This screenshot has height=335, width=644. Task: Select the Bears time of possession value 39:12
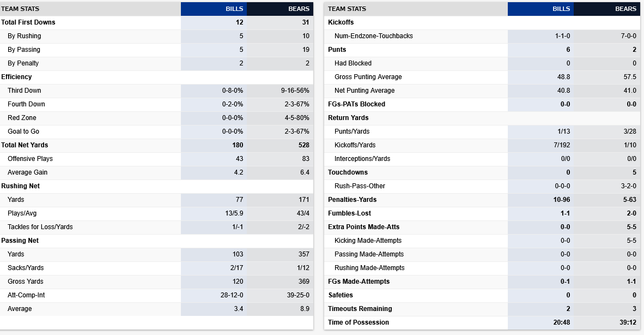tap(627, 322)
